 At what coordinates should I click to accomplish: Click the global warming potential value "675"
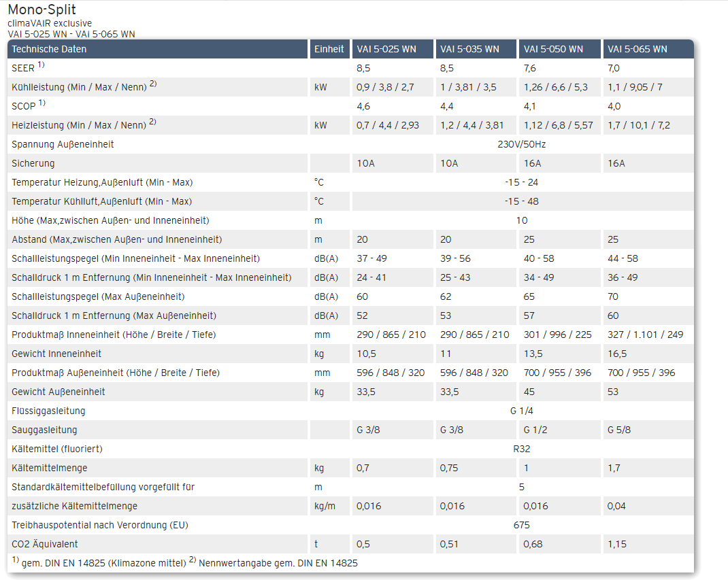click(x=522, y=525)
